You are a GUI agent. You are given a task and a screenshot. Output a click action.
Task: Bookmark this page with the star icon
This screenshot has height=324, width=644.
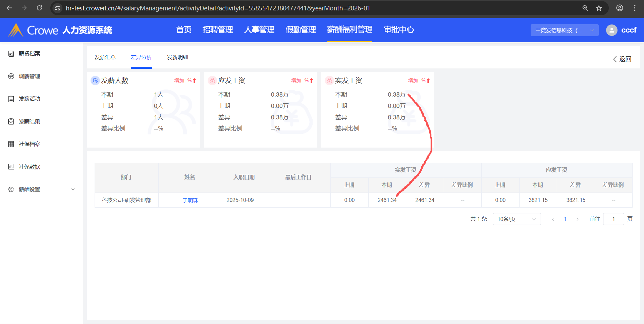click(x=599, y=8)
